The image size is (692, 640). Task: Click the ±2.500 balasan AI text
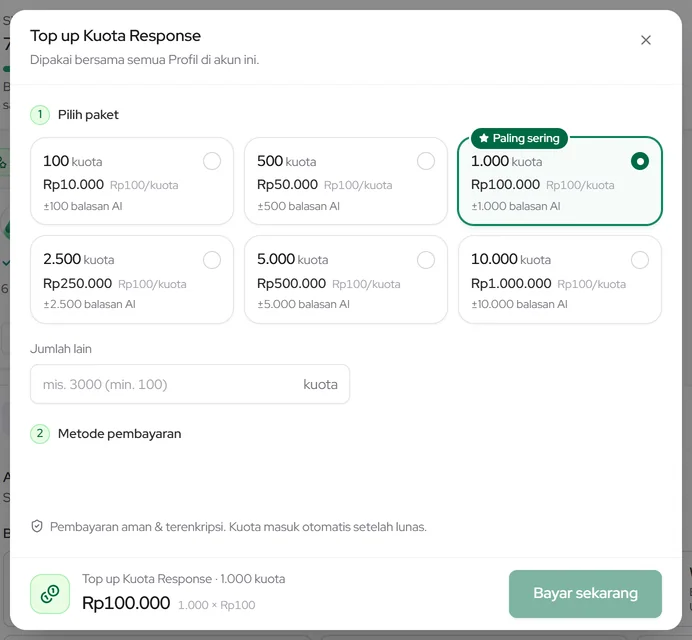[x=89, y=304]
